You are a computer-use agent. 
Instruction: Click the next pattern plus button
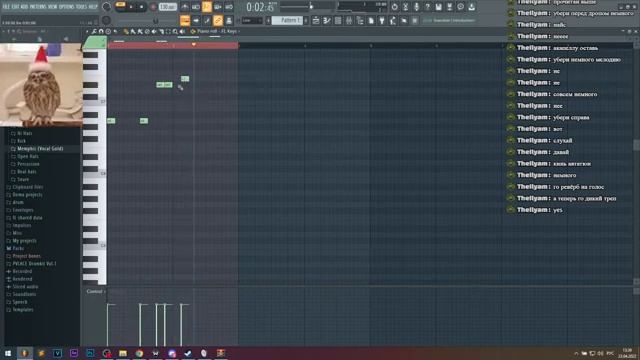point(306,20)
